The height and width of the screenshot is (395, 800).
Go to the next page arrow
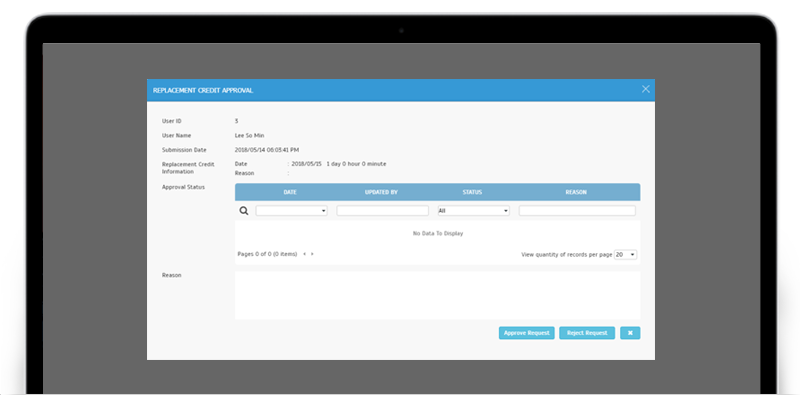click(x=312, y=254)
